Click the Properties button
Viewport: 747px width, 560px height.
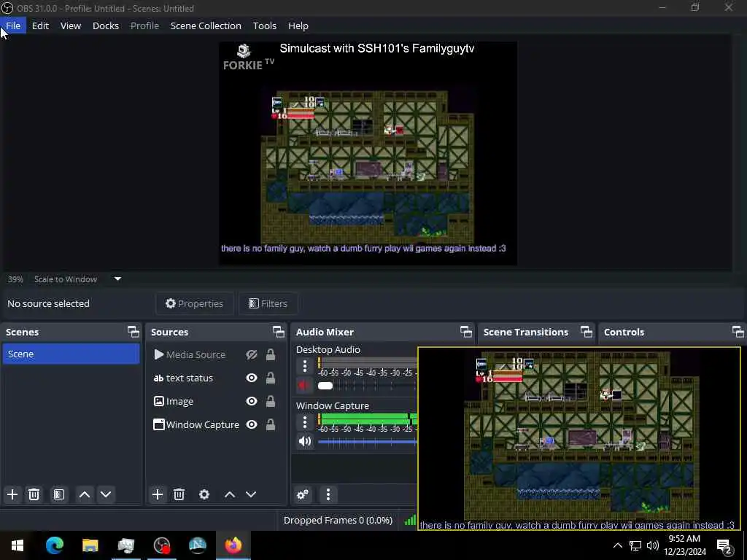pos(194,303)
